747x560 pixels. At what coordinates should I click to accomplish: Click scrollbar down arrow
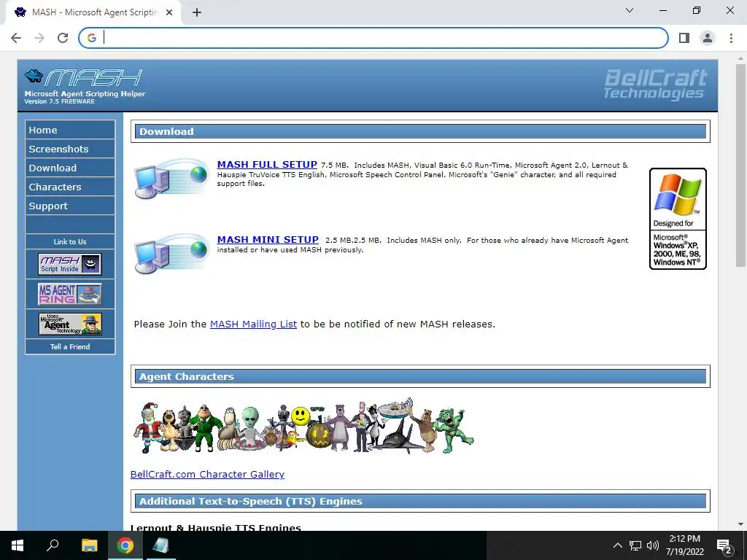click(740, 524)
